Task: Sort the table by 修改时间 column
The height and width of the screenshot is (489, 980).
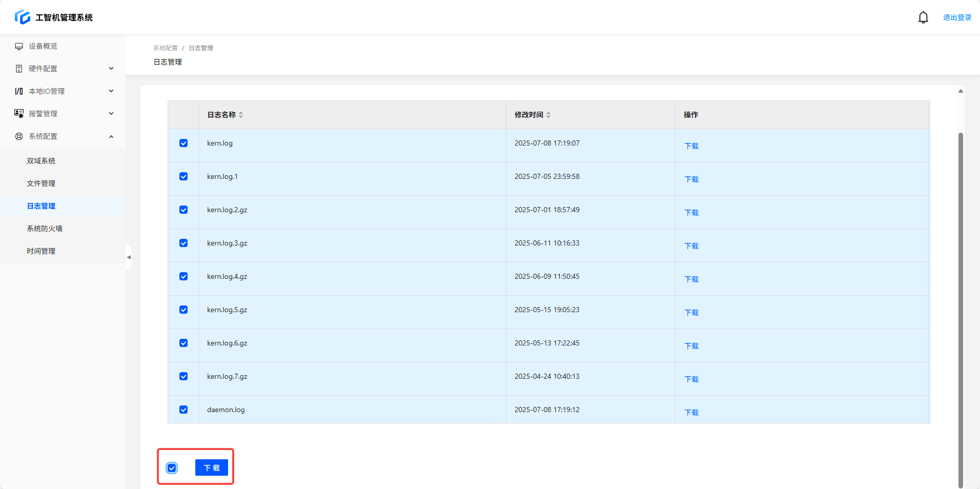Action: (548, 115)
